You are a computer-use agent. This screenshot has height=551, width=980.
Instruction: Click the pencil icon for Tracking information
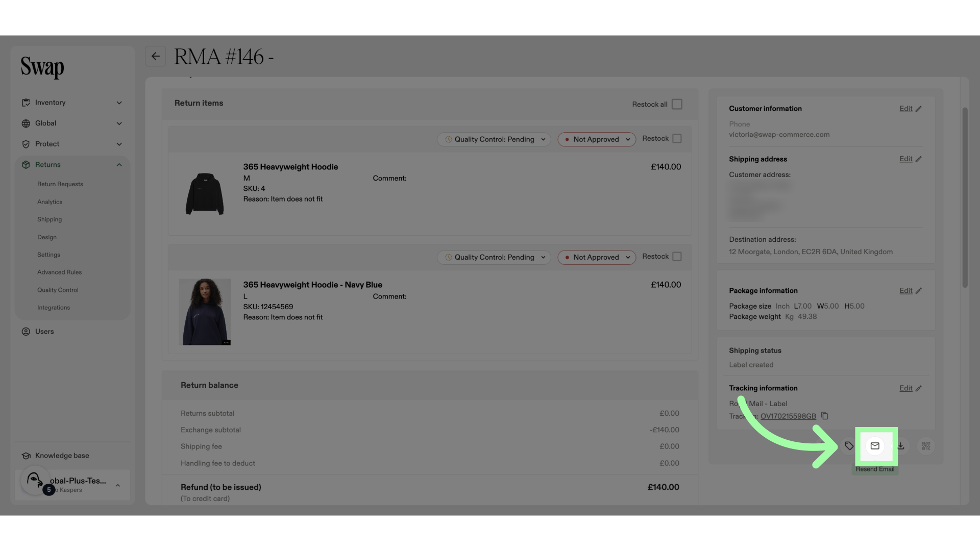point(918,388)
